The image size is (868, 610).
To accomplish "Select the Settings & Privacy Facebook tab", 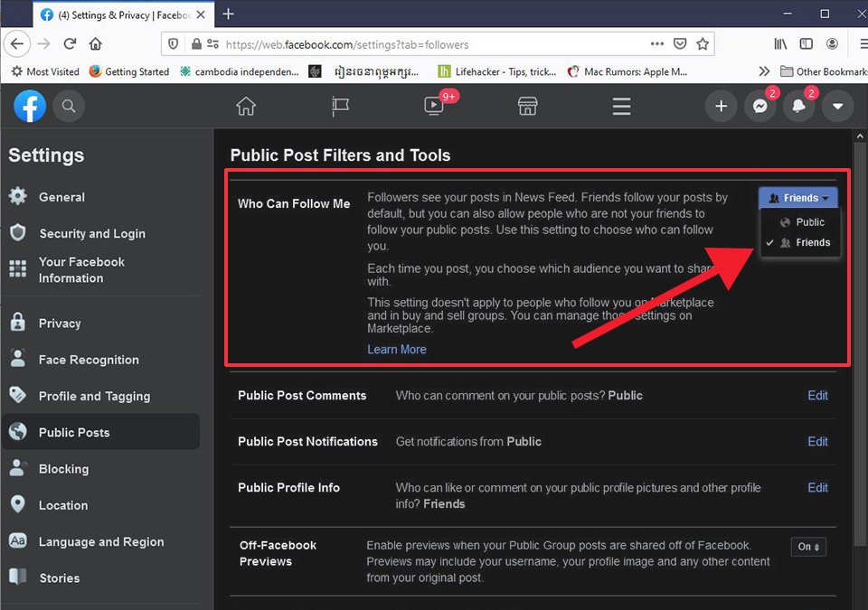I will (123, 15).
